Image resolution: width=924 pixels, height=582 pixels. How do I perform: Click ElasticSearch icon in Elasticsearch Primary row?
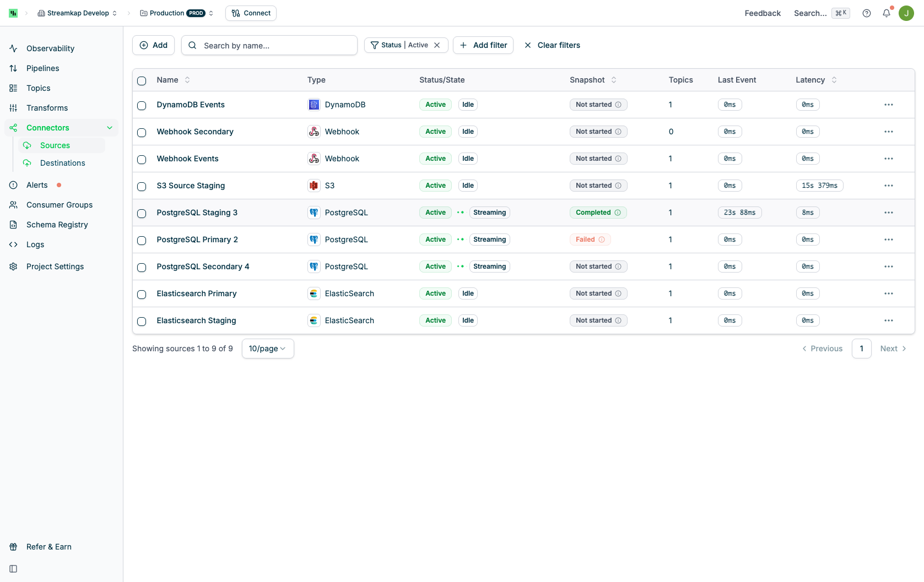314,293
